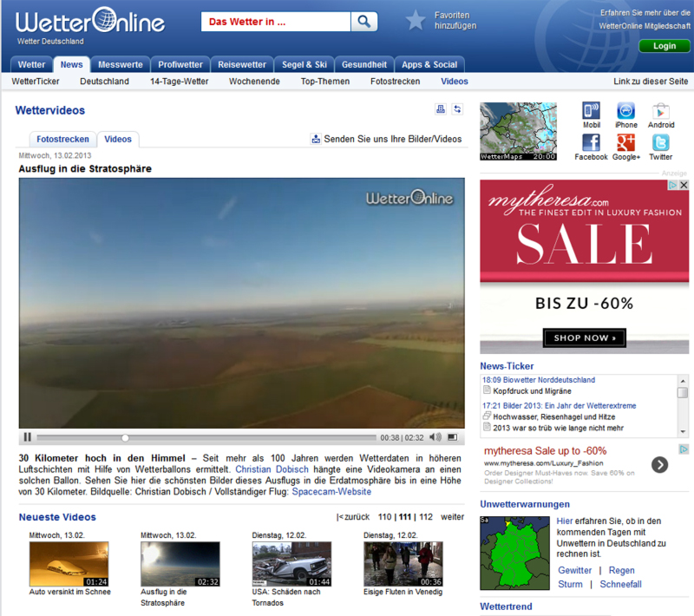The height and width of the screenshot is (616, 694).
Task: Click the green Login button
Action: (x=665, y=46)
